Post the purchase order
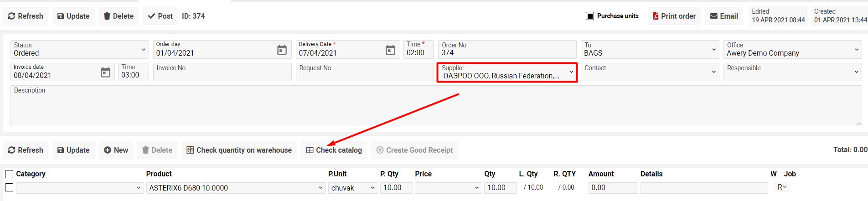Image resolution: width=868 pixels, height=201 pixels. 160,16
